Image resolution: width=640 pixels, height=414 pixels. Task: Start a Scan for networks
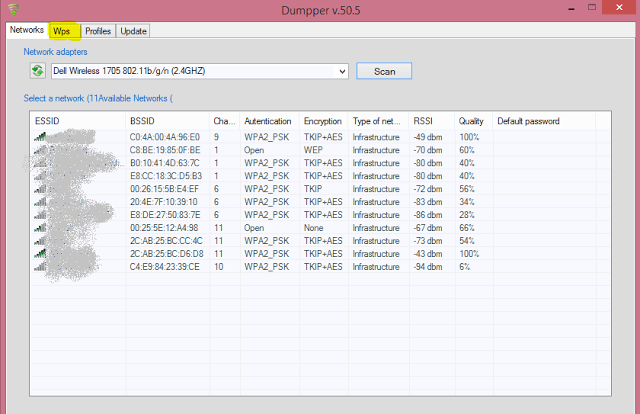[384, 71]
